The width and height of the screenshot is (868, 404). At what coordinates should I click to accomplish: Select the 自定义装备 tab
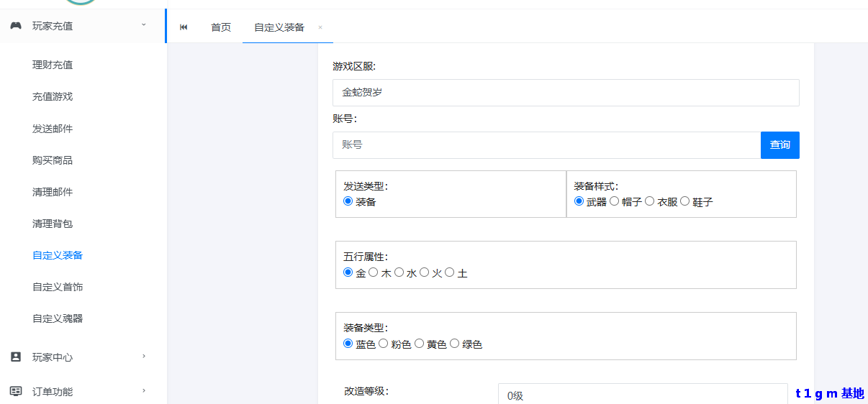pos(279,27)
